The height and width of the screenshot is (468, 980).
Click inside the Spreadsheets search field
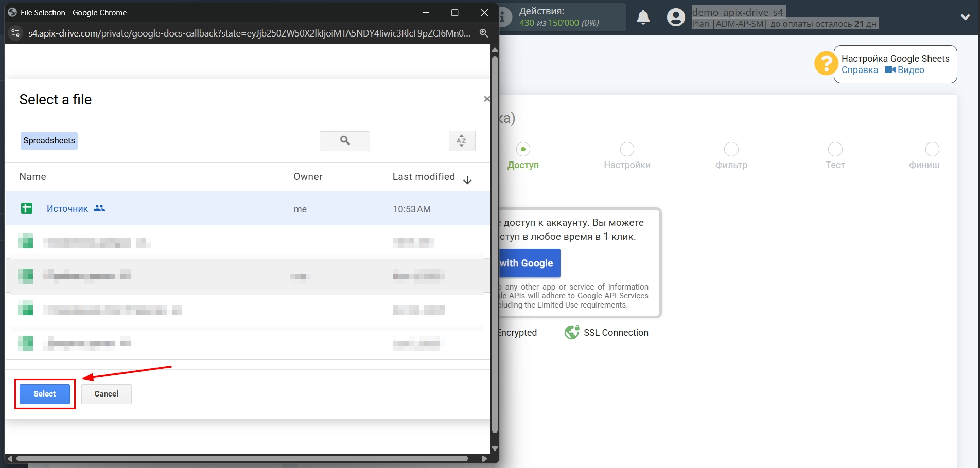pos(164,140)
